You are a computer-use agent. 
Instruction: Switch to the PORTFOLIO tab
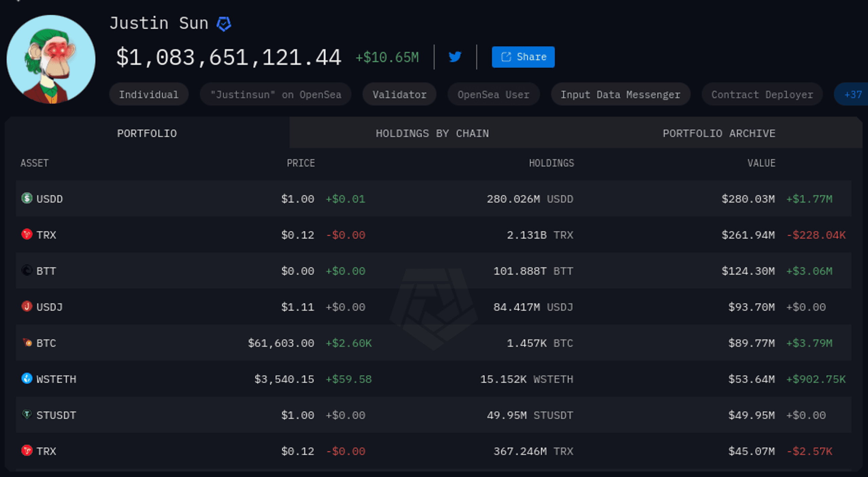[147, 133]
